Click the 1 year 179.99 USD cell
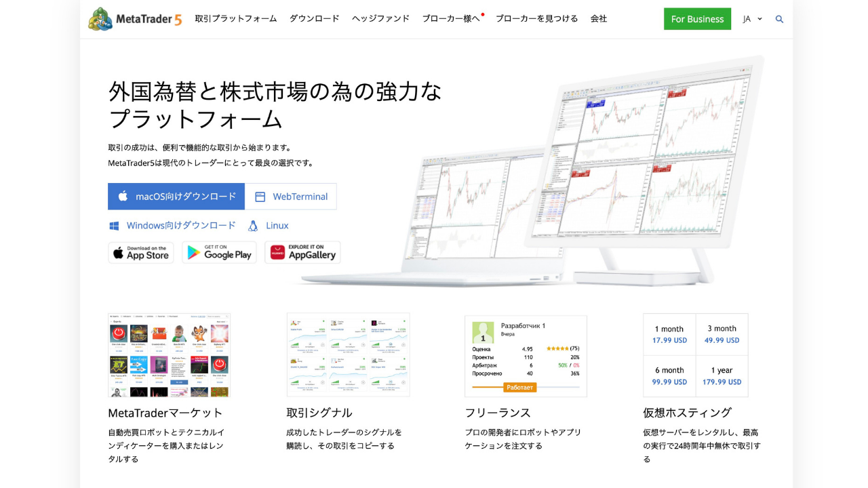The image size is (868, 488). (x=722, y=376)
